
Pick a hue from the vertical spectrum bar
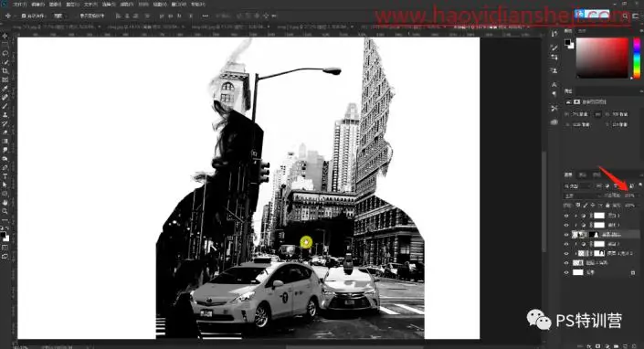tap(637, 58)
